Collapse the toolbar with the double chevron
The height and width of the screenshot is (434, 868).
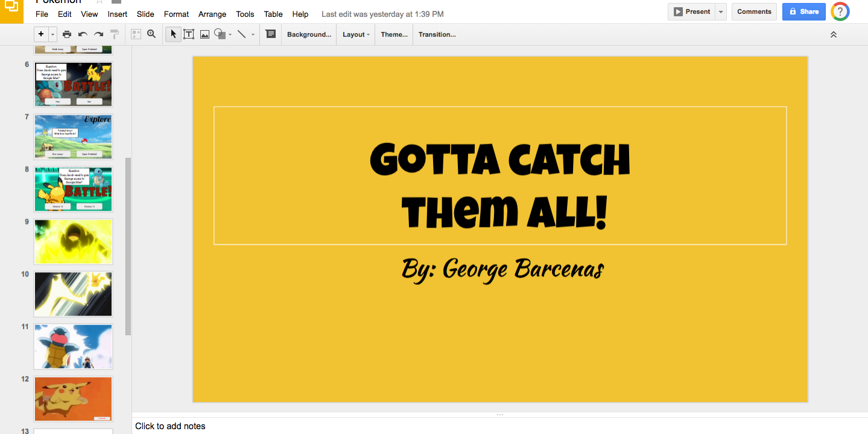[834, 34]
